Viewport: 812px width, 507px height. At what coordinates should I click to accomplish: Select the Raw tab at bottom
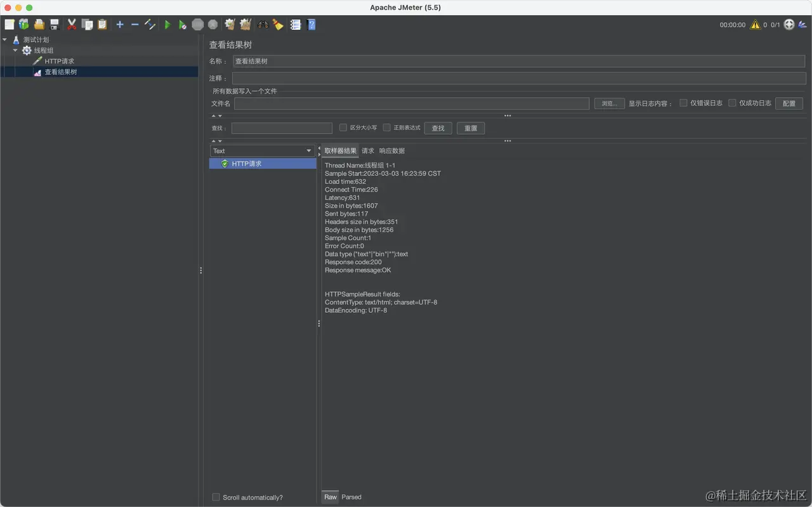331,497
